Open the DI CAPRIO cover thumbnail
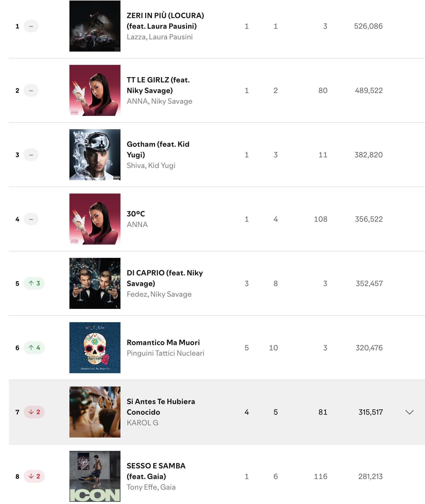Image resolution: width=425 pixels, height=504 pixels. tap(95, 283)
